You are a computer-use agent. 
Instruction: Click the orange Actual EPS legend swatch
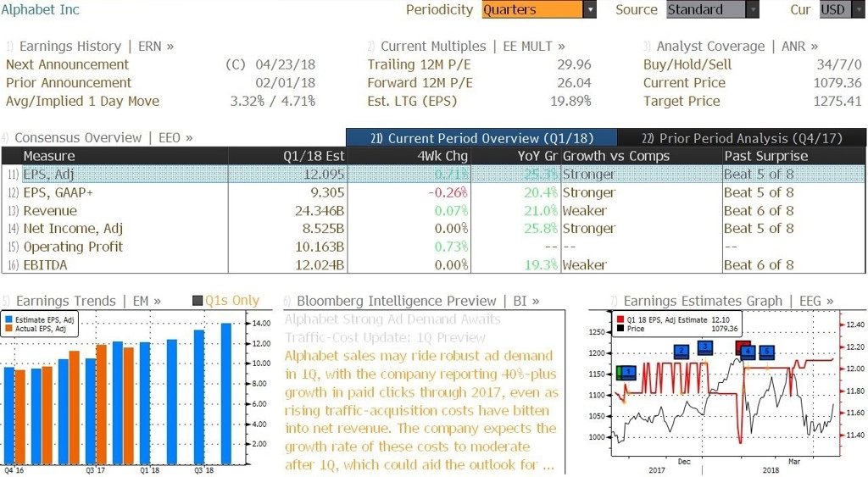click(x=8, y=329)
